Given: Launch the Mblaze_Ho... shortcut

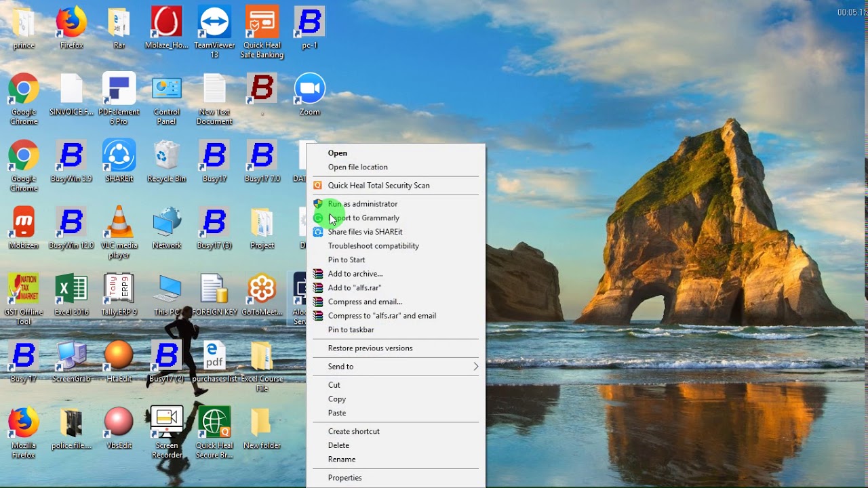Looking at the screenshot, I should [x=167, y=28].
